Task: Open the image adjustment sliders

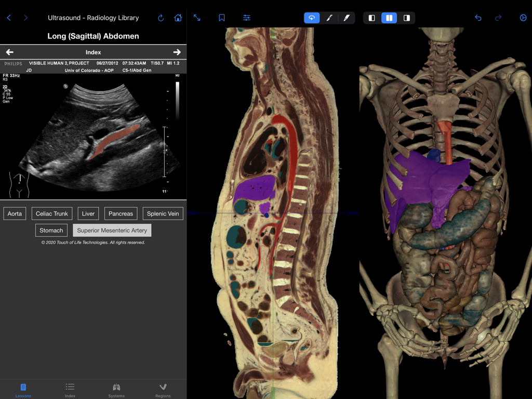Action: click(x=246, y=17)
